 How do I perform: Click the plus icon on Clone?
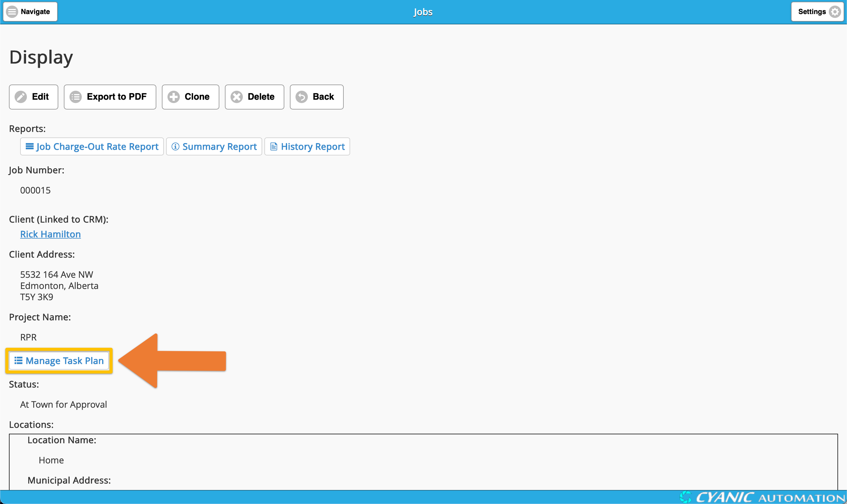(x=174, y=97)
